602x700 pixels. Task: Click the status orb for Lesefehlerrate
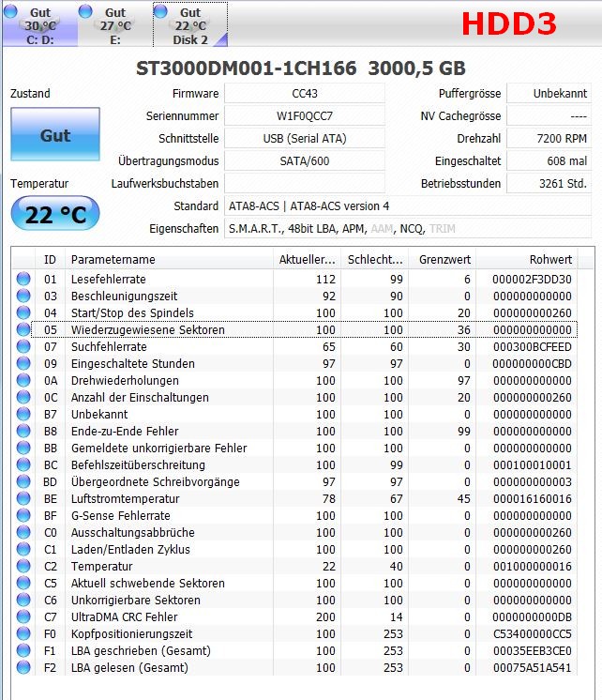23,279
